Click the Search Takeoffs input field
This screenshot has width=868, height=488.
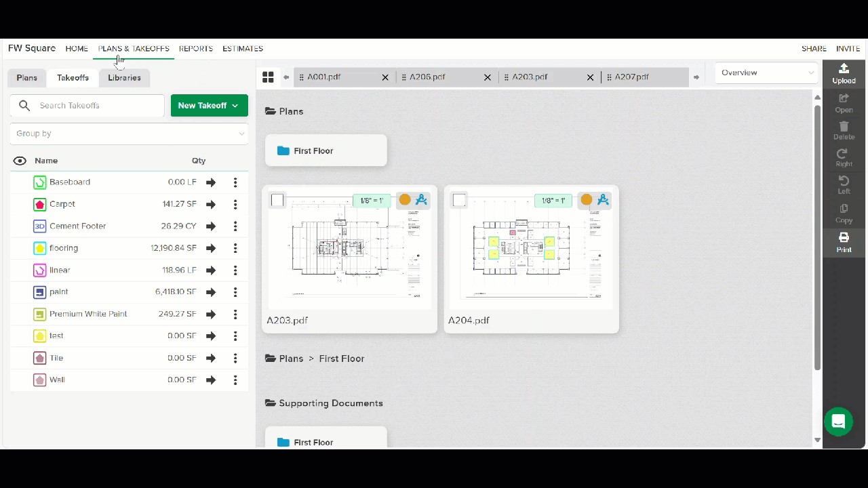coord(87,106)
